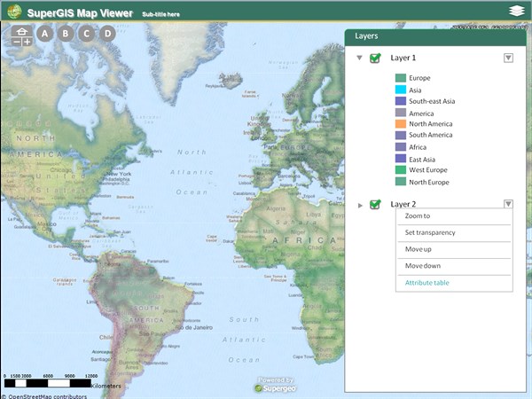Close the Layer 2 options dropdown arrow
The width and height of the screenshot is (532, 399).
tap(508, 204)
